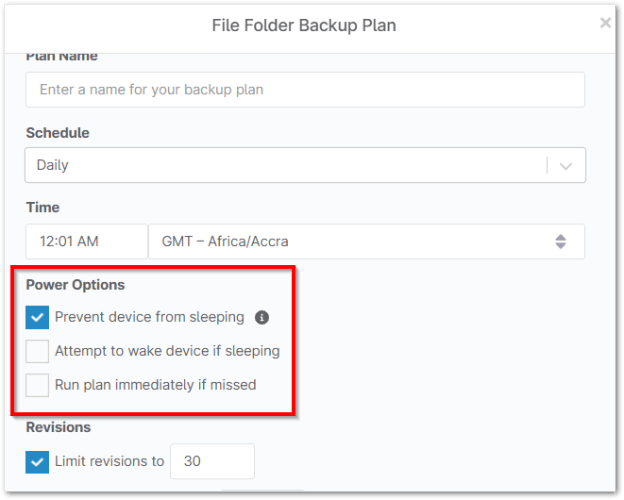624x500 pixels.
Task: Click the Attempt to wake device label text
Action: click(167, 351)
